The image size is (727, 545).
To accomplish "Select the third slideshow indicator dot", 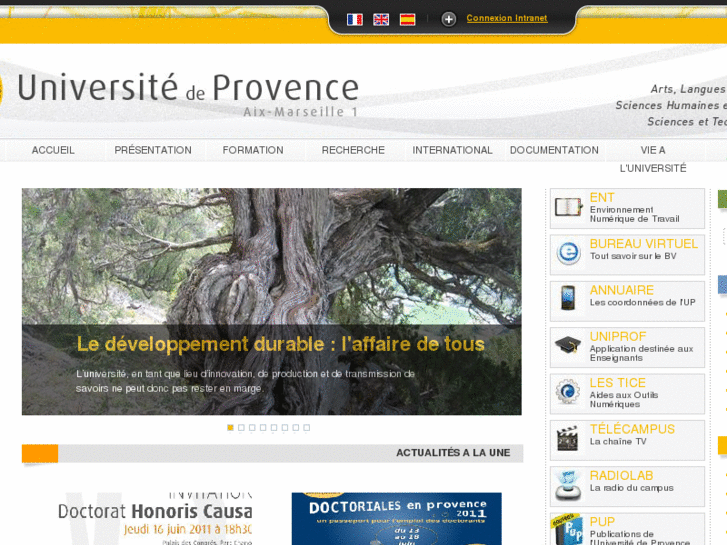I will click(252, 428).
